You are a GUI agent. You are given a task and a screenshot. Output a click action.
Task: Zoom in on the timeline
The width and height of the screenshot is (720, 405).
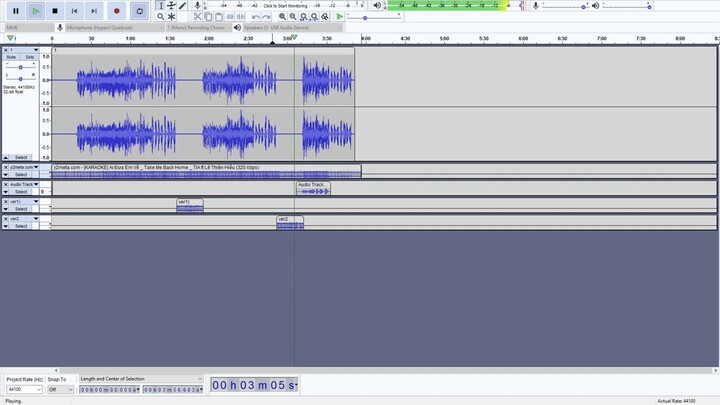coord(282,17)
